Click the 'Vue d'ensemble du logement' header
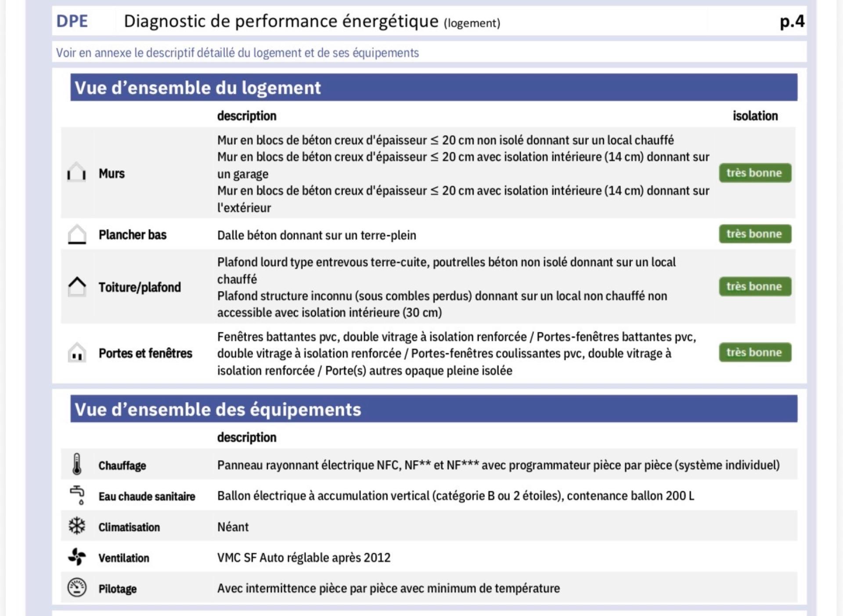This screenshot has height=616, width=843. coord(198,88)
